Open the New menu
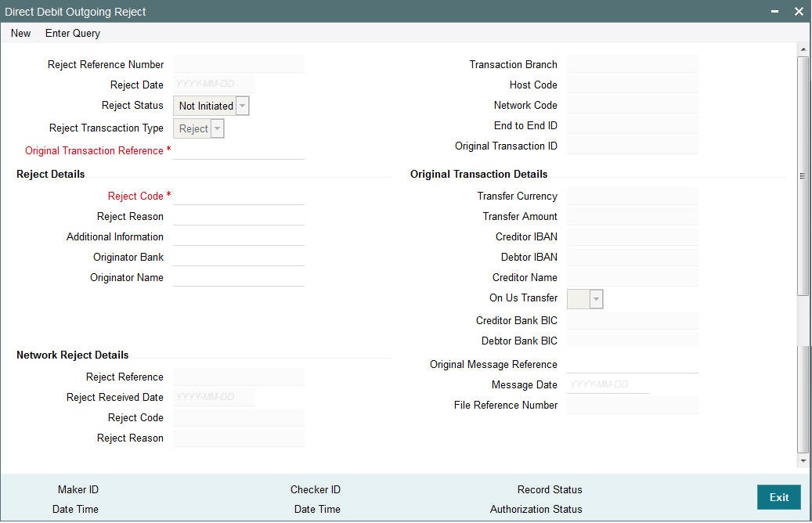812x523 pixels. tap(20, 34)
